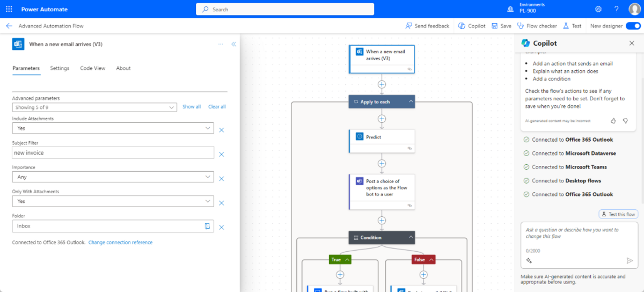Click Change connection reference link
Image resolution: width=644 pixels, height=292 pixels.
pos(120,243)
